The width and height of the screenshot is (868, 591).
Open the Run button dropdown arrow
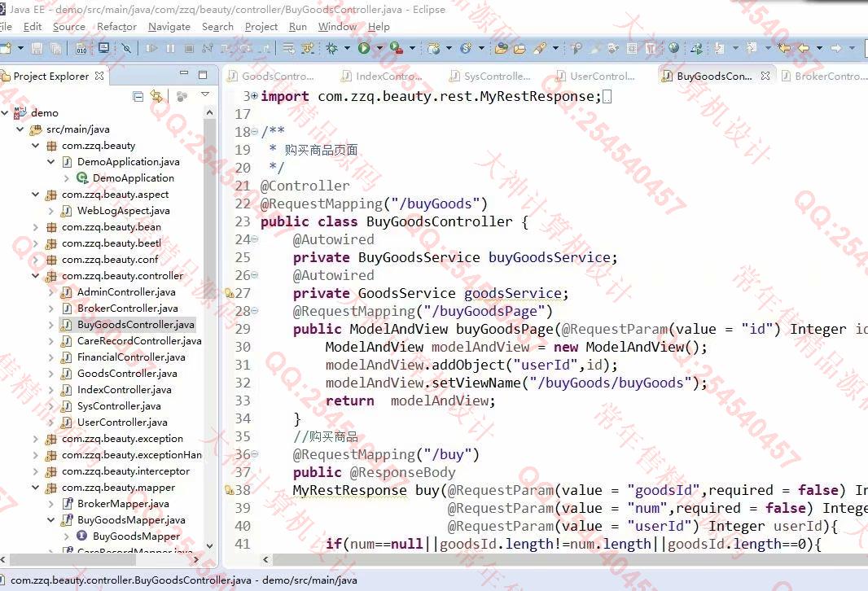click(379, 49)
